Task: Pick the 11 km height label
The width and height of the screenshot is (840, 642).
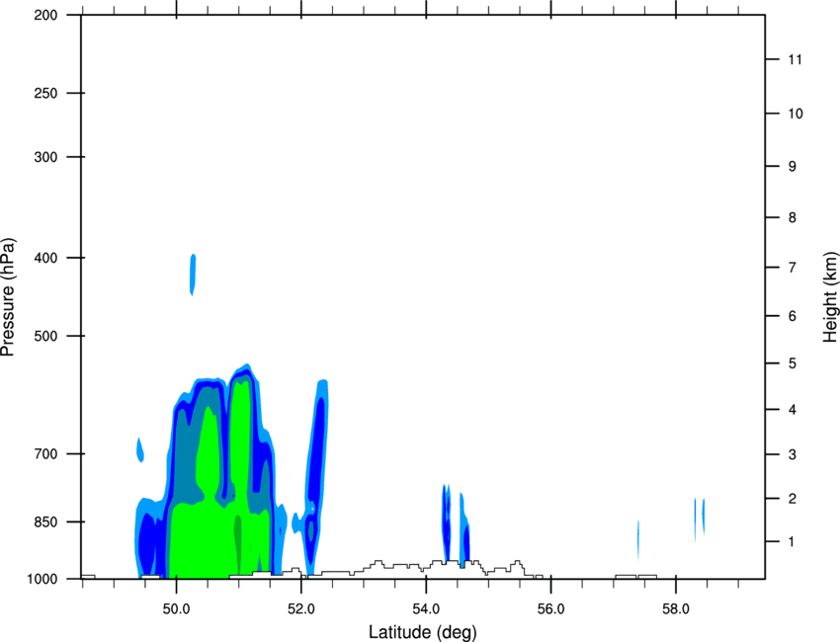Action: 795,59
